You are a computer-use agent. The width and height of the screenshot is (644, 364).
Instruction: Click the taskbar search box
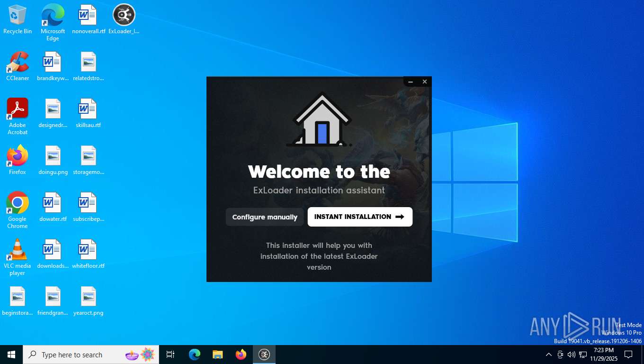pos(91,355)
